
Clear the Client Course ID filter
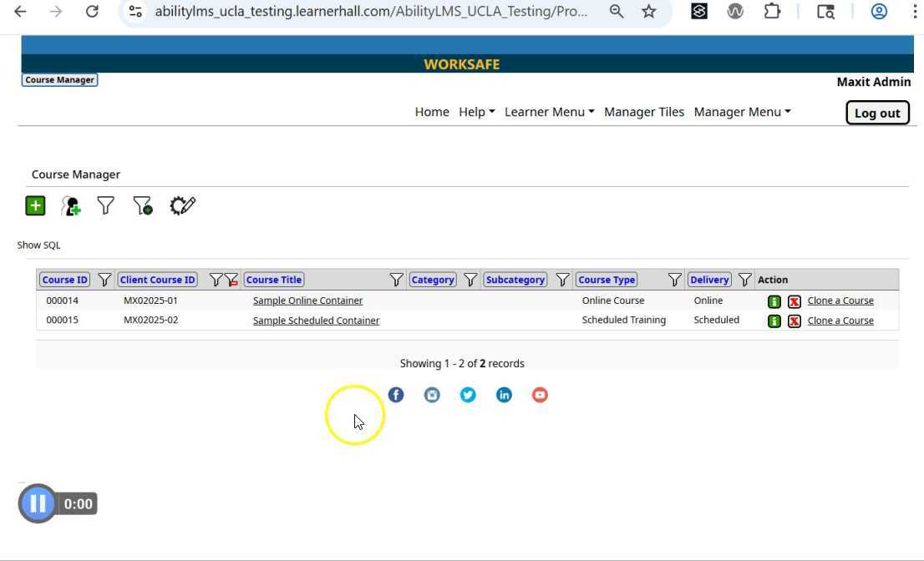(231, 280)
